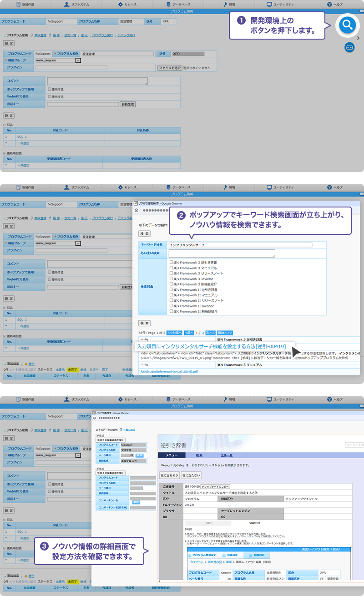Click SQL_1 link in step 1 screenshot
Image resolution: width=364 pixels, height=596 pixels.
click(22, 136)
